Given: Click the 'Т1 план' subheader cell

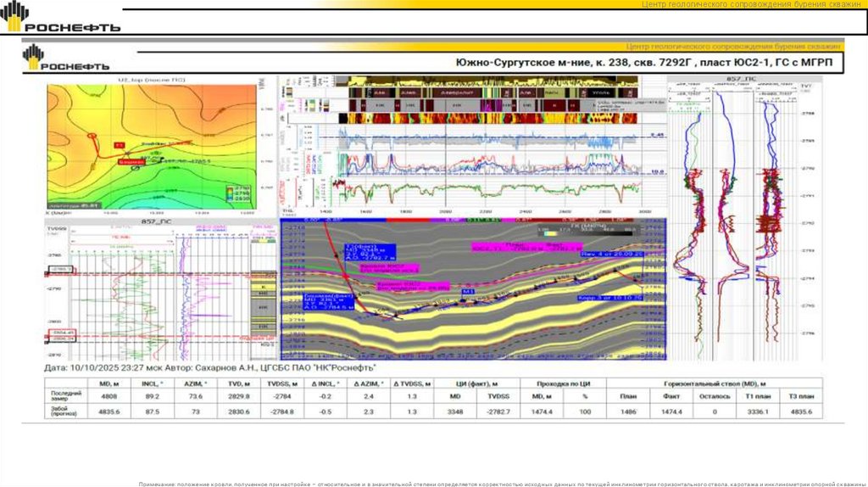Looking at the screenshot, I should tap(758, 397).
